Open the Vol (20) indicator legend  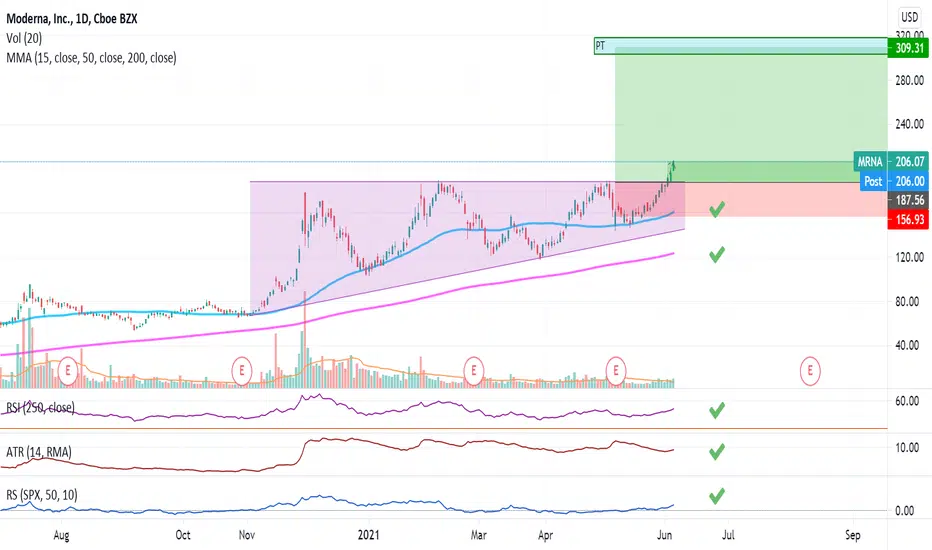[24, 38]
